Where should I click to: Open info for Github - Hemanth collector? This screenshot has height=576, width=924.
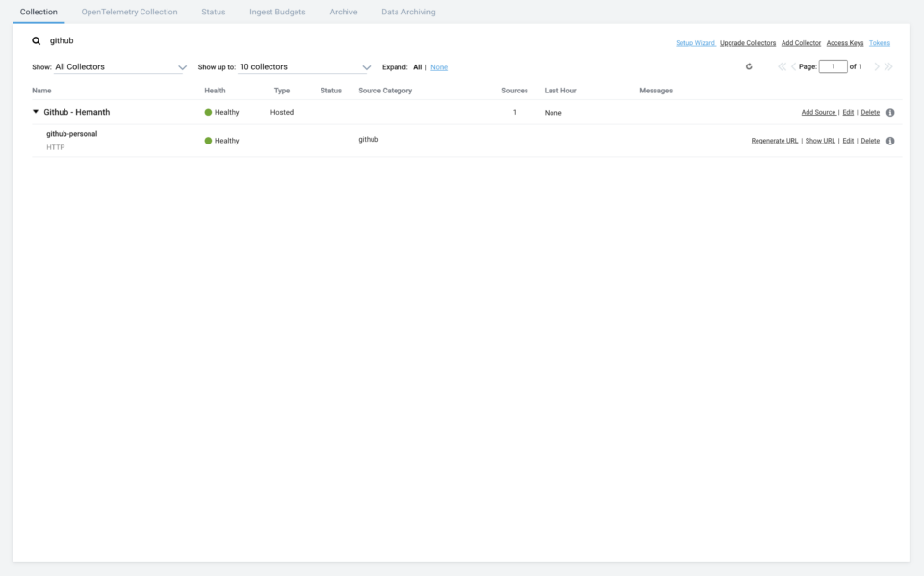point(890,113)
